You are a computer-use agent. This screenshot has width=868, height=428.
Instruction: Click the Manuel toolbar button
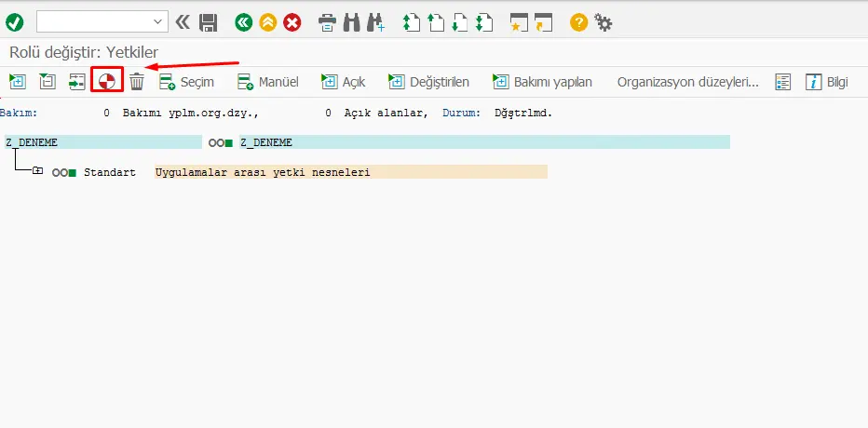coord(267,82)
